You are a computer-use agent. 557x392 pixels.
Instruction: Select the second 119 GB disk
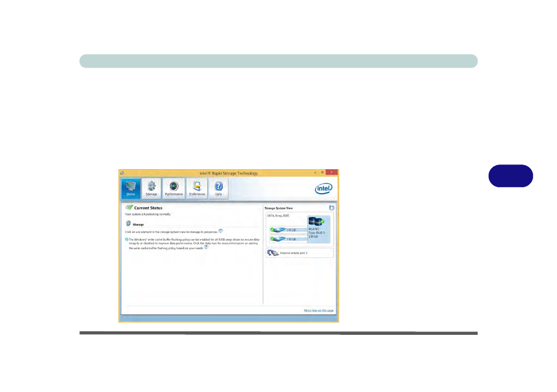288,239
